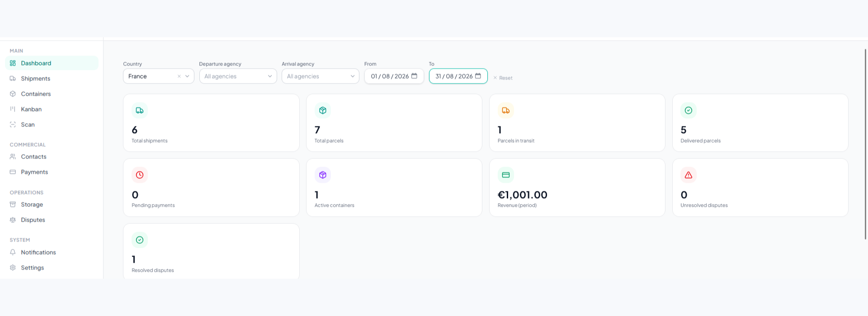Open the From date calendar picker icon
The height and width of the screenshot is (316, 868).
tap(414, 76)
